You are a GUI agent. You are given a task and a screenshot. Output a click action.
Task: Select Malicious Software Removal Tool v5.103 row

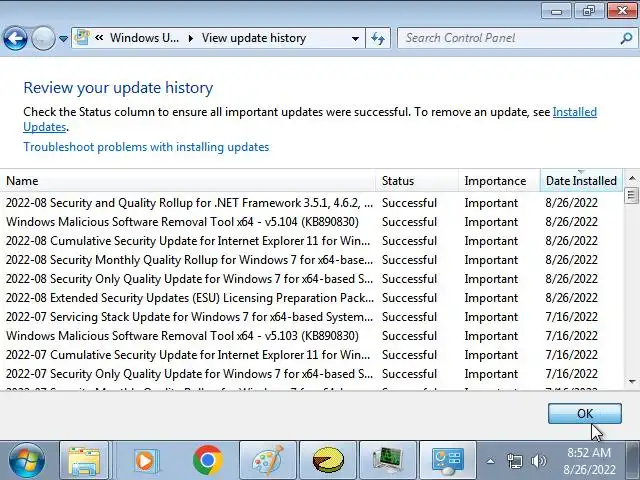tap(311, 336)
